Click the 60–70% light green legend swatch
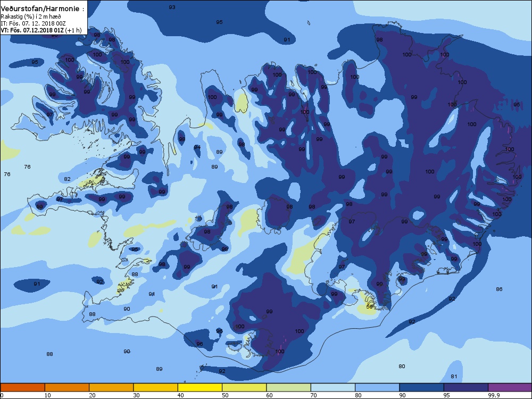532x399 pixels. pyautogui.click(x=289, y=387)
